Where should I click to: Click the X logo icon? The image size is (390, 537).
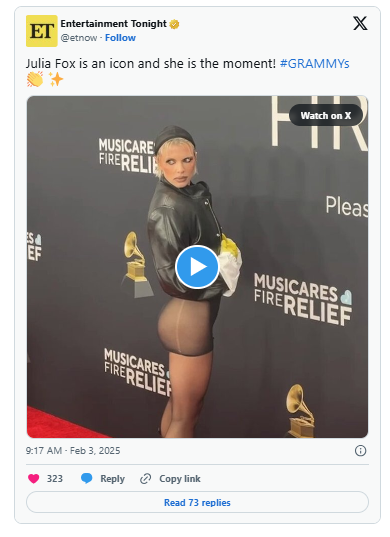[360, 24]
